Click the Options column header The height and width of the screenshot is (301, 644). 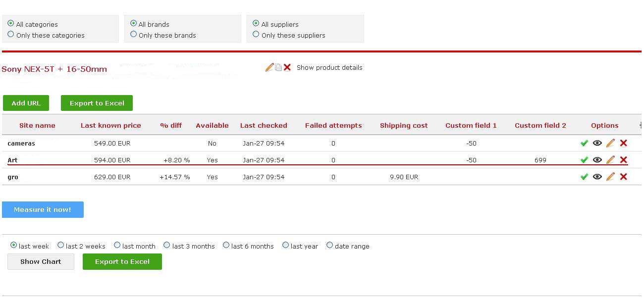click(x=605, y=125)
